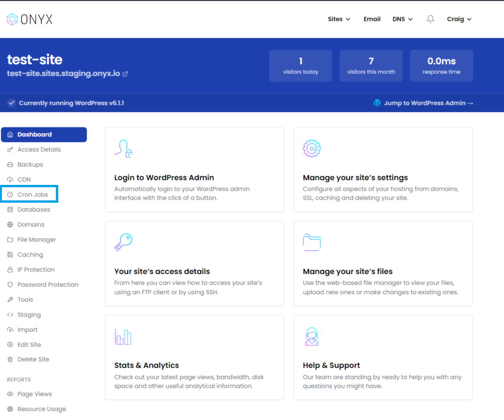This screenshot has width=504, height=420.
Task: Click the Dashboard home icon
Action: coord(10,135)
